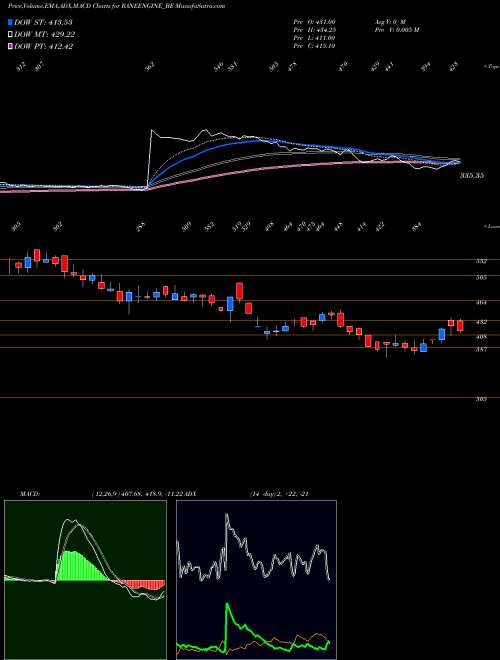The width and height of the screenshot is (500, 660).
Task: Open the MACD histogram panel
Action: click(x=85, y=580)
